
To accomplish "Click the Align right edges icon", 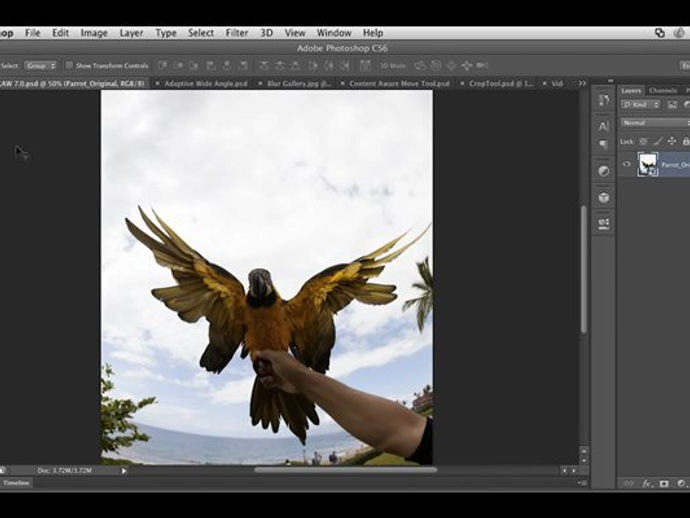I will [243, 66].
